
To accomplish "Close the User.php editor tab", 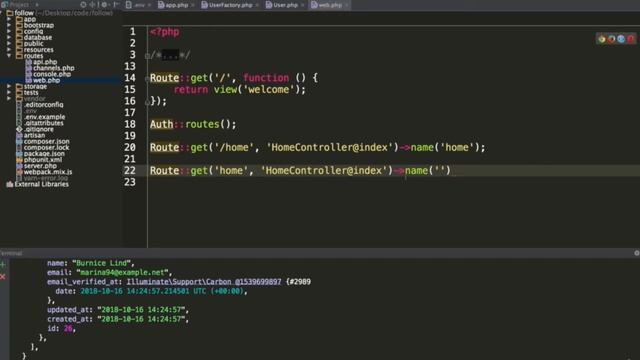I will tap(302, 5).
